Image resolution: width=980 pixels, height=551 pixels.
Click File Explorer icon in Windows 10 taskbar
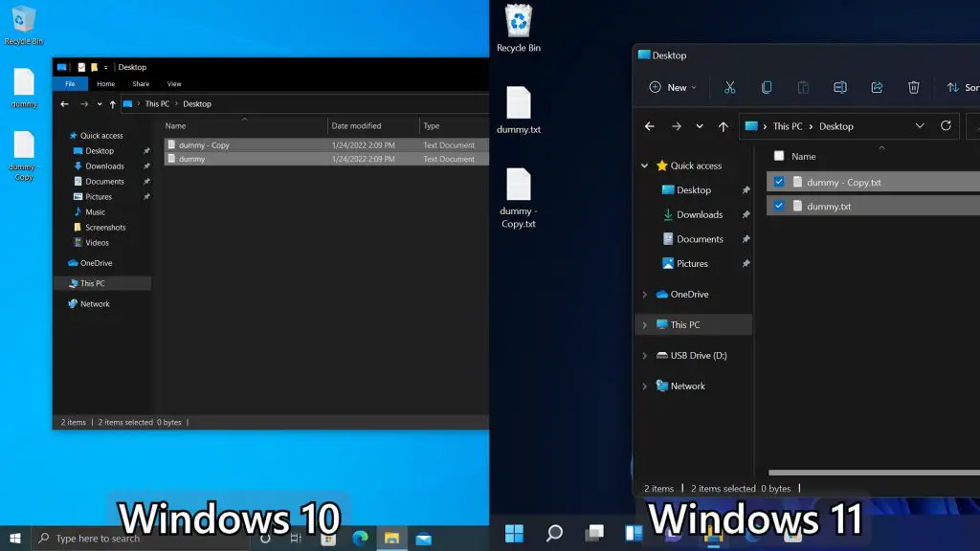[391, 538]
